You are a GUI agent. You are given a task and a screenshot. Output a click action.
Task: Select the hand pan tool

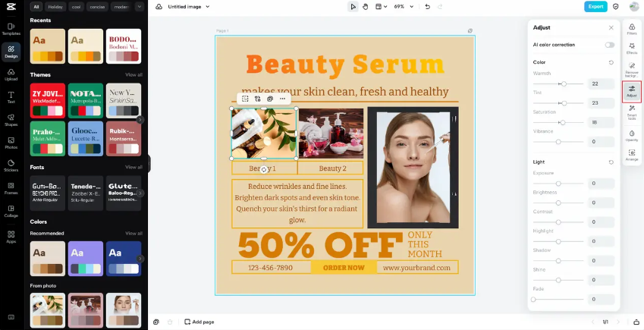point(365,7)
